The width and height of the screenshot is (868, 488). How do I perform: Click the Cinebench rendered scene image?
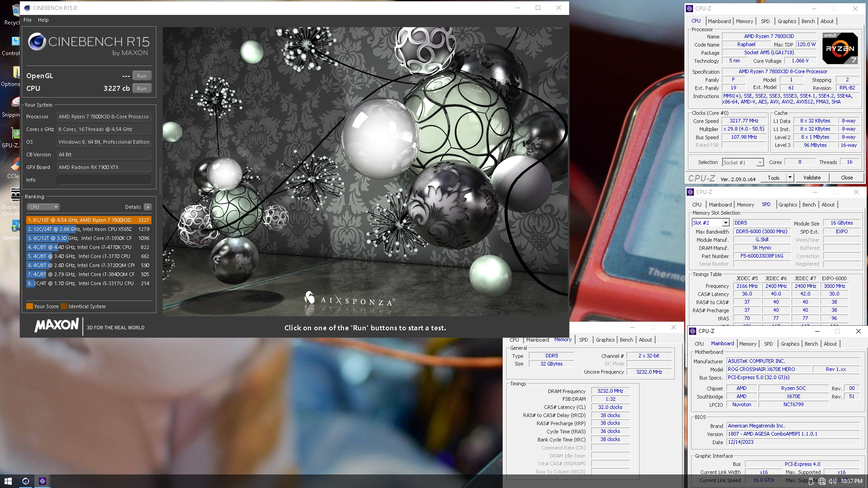(365, 172)
